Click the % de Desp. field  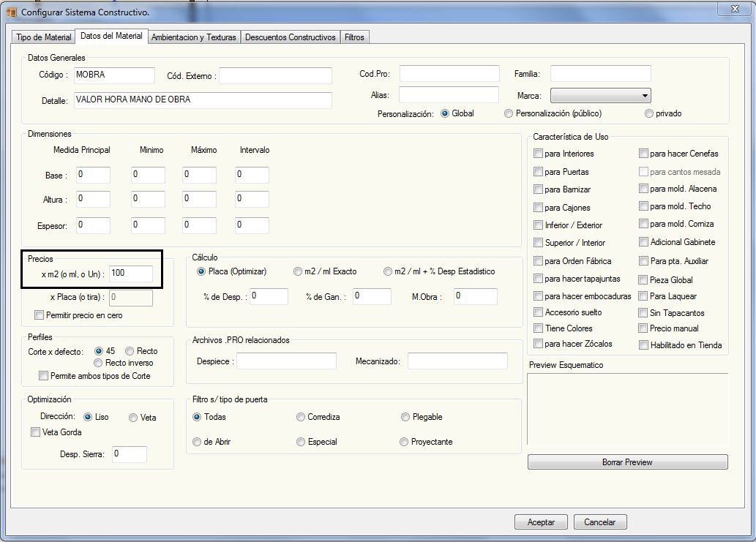pos(269,296)
